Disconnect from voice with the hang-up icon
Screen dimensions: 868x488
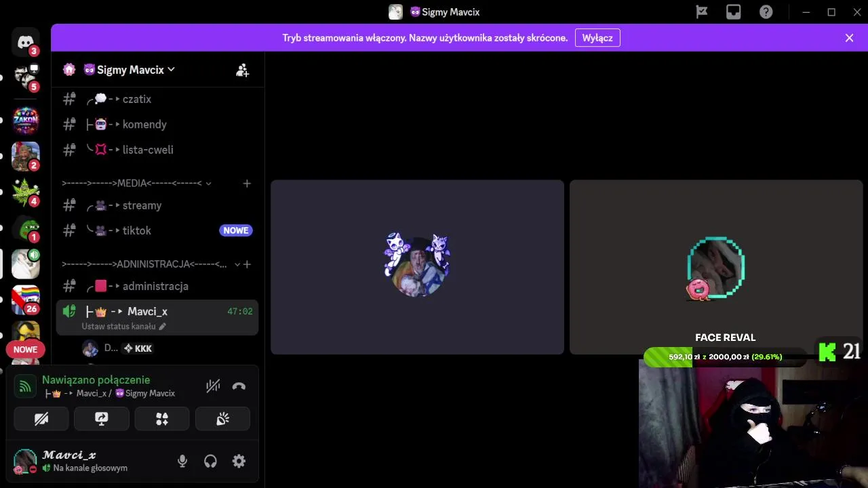pos(239,386)
